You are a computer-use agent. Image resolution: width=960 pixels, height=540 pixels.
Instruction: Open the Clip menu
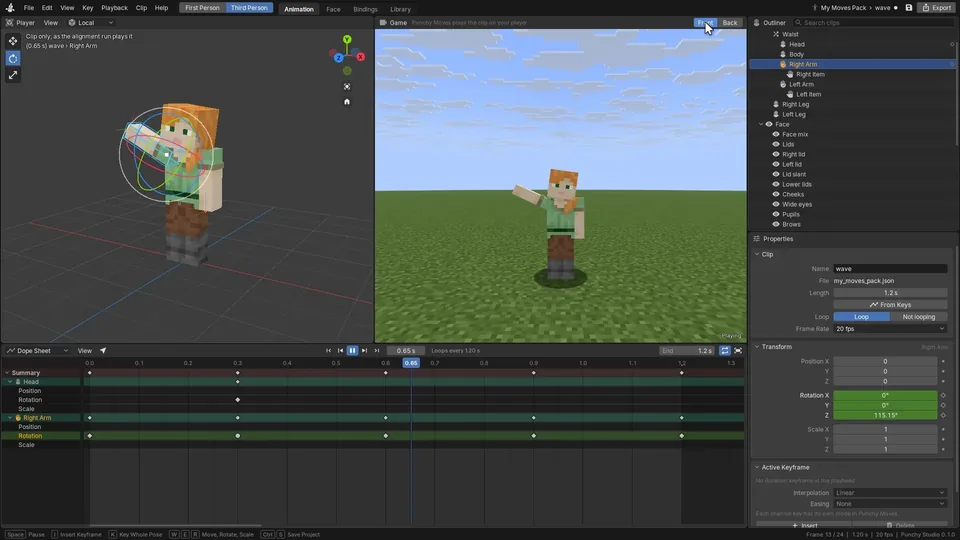point(141,8)
